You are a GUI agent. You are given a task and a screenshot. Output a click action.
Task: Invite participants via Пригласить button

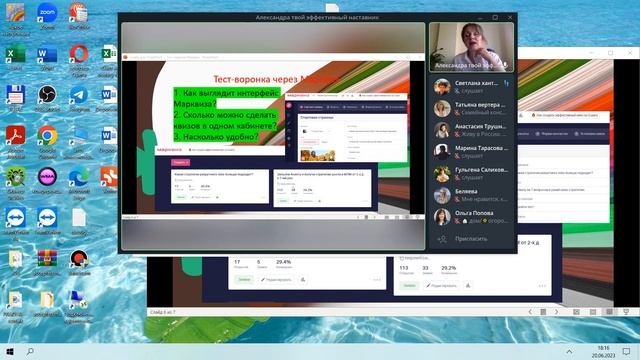[x=471, y=239]
